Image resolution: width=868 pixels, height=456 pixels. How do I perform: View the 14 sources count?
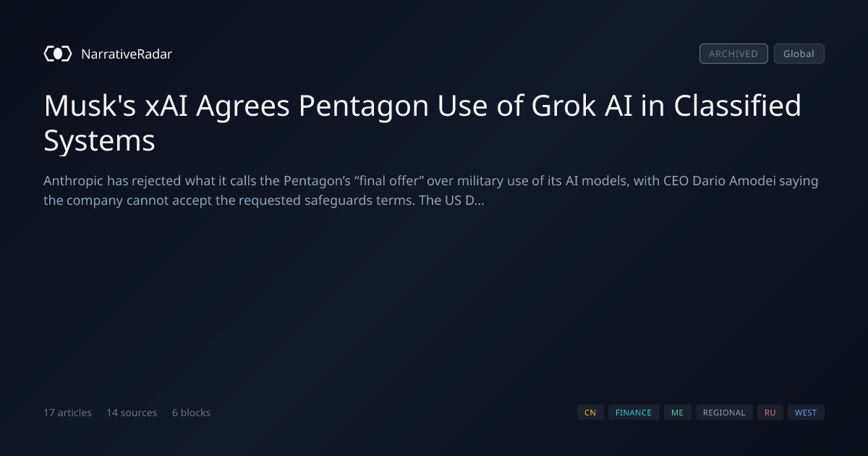click(132, 413)
